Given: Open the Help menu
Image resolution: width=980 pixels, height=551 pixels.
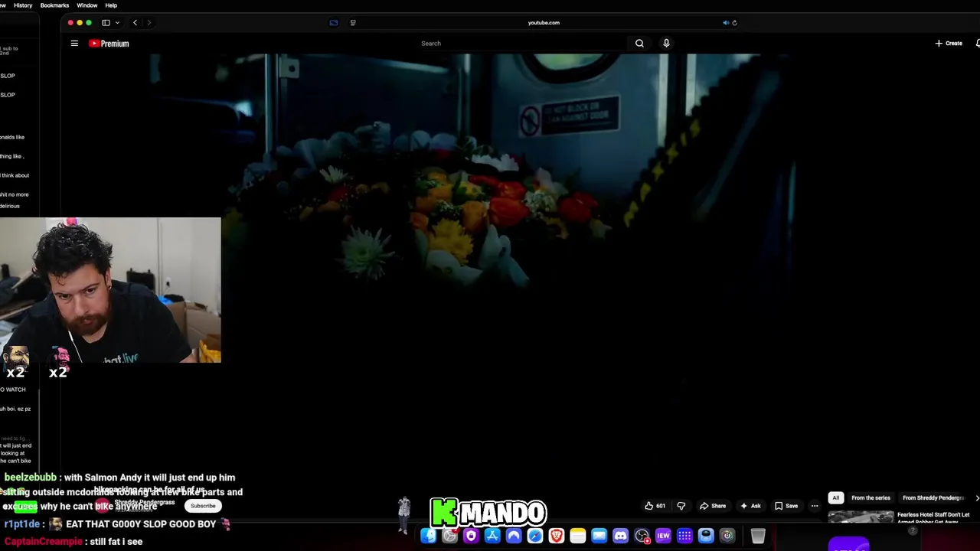Looking at the screenshot, I should point(111,5).
